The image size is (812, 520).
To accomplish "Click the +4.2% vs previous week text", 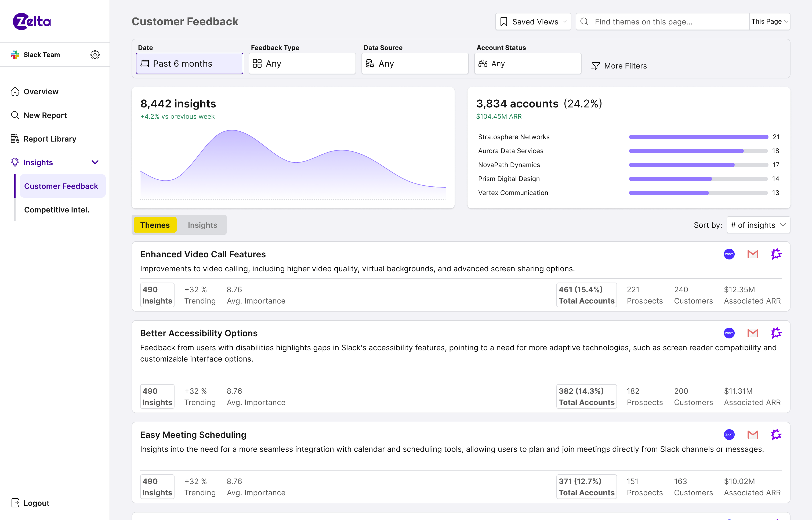I will tap(177, 117).
